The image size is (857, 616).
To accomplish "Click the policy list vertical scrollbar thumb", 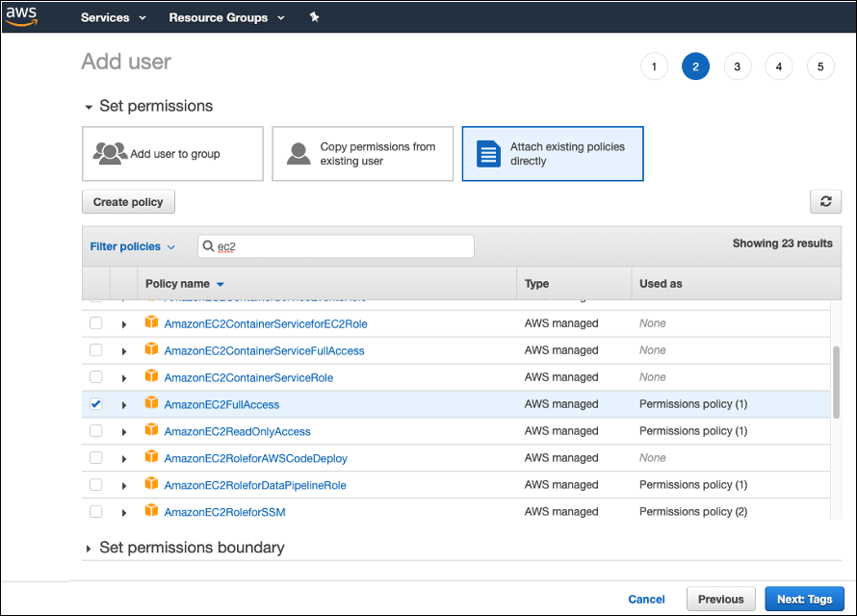I will 836,382.
